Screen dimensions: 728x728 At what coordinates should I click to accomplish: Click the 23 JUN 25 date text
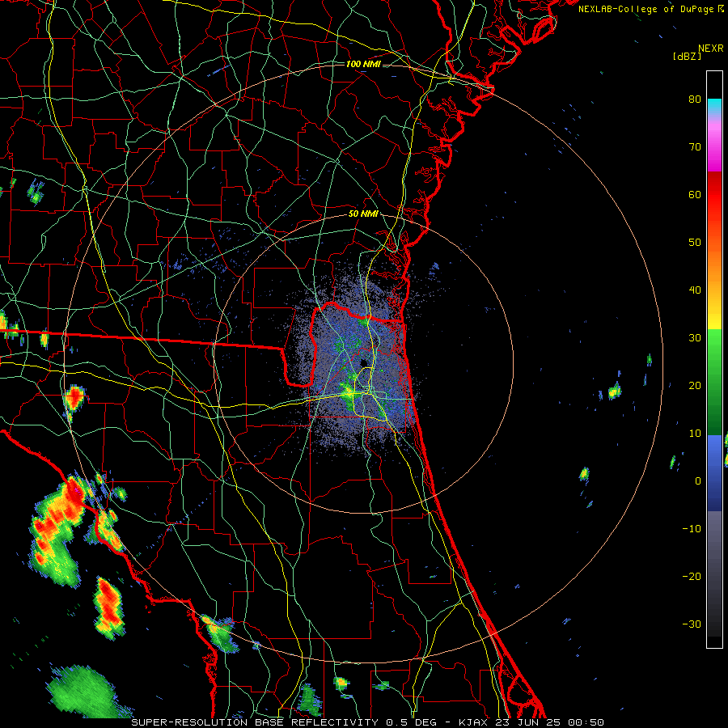(530, 722)
